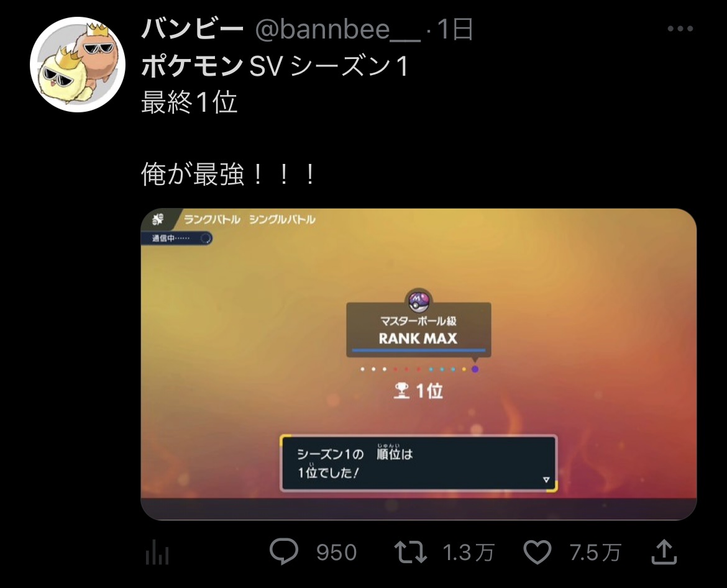
Task: Open バンビー's profile avatar picture
Action: [x=78, y=65]
